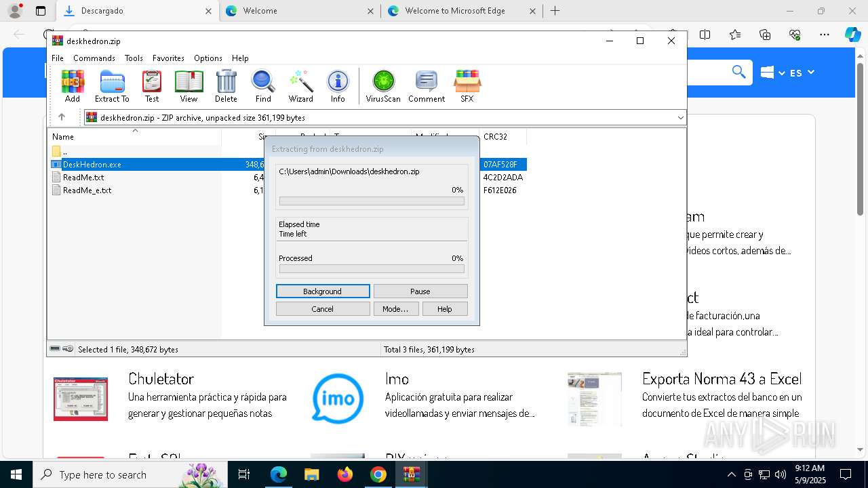
Task: Click the Extract To toolbar icon
Action: tap(112, 86)
